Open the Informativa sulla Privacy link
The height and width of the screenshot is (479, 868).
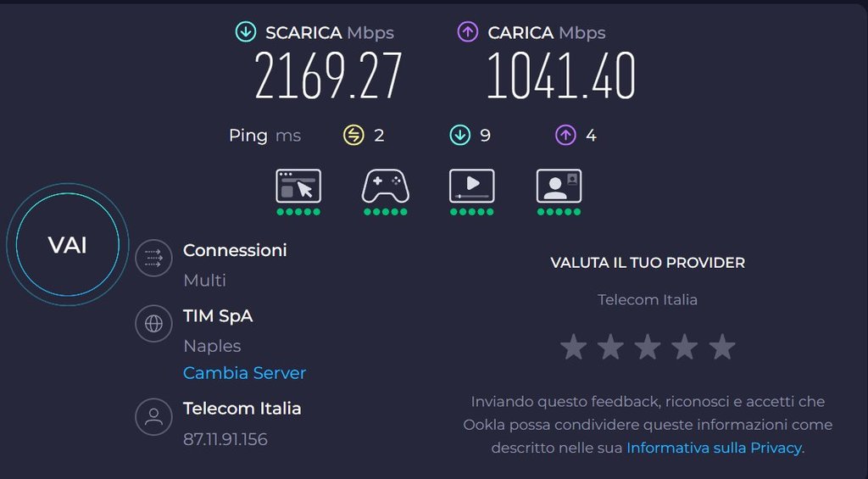coord(713,448)
